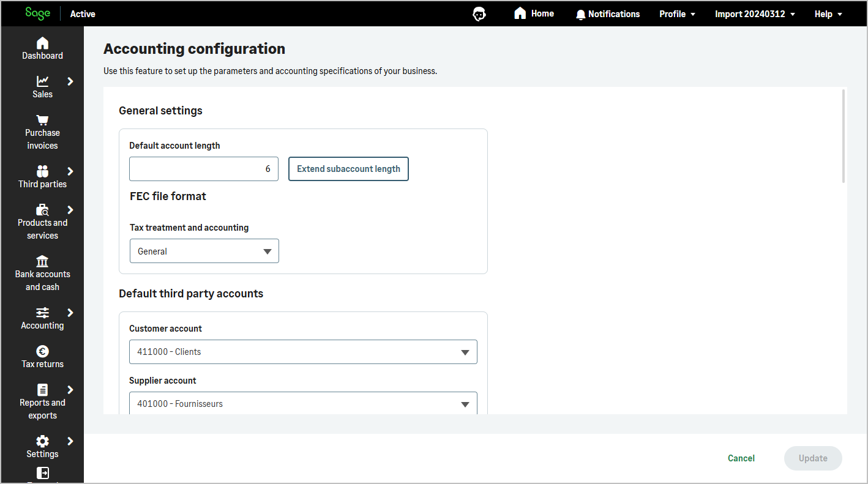Open the Help menu
Screen dimensions: 868x484
coord(828,14)
